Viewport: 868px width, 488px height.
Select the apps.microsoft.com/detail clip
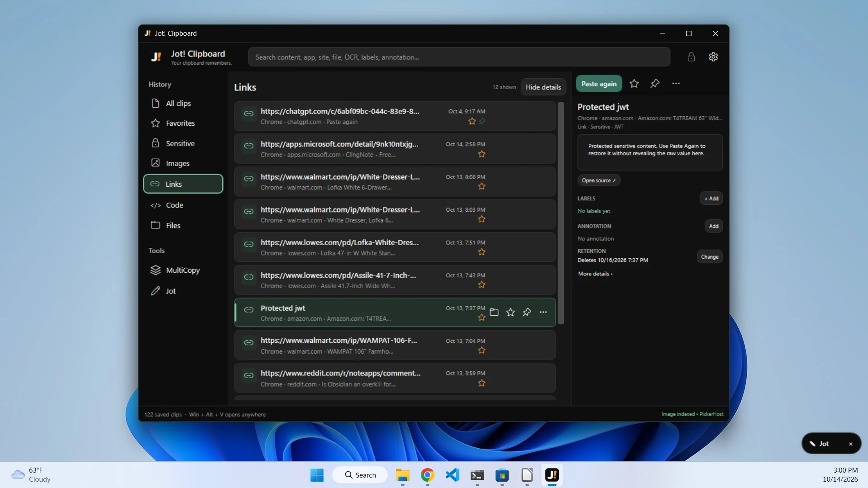(x=395, y=149)
